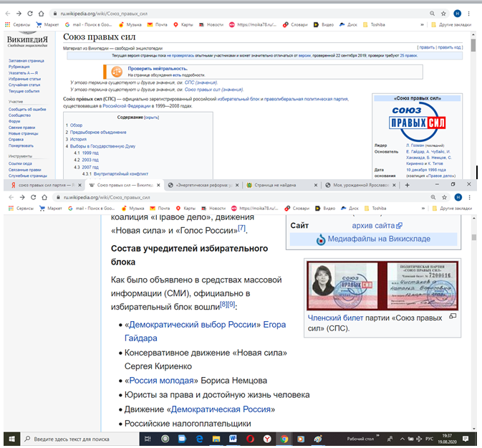Open Opera browser from the taskbar
Viewport: 482px width, 448px height.
coord(250,439)
